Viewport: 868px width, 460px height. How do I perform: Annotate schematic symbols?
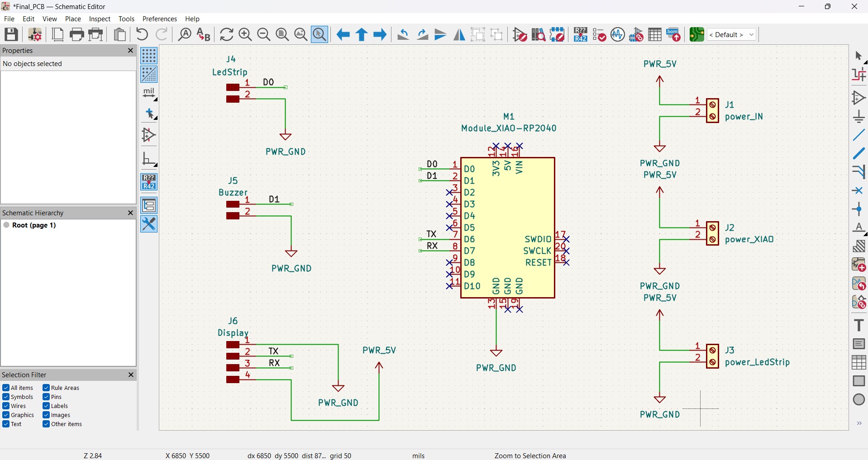pos(581,34)
